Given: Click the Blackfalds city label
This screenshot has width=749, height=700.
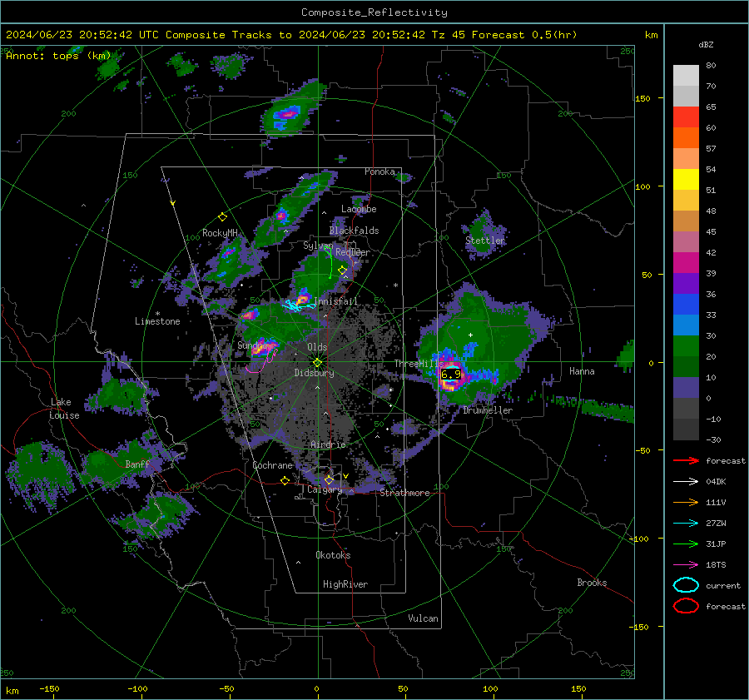Looking at the screenshot, I should [354, 231].
